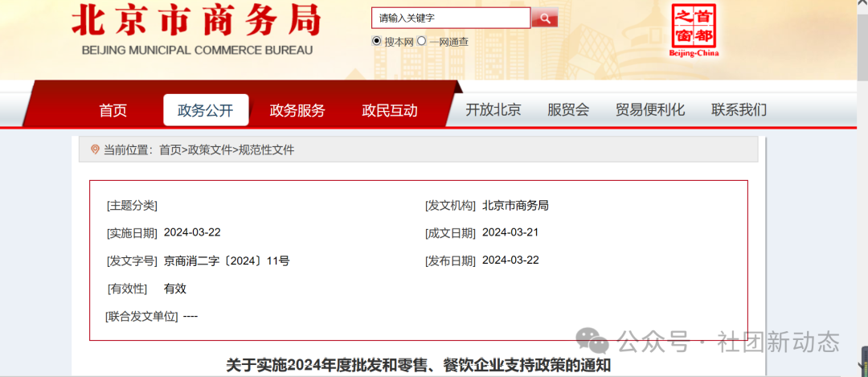Click the 京商消二字〔2024〕11号 document number

coord(227,260)
